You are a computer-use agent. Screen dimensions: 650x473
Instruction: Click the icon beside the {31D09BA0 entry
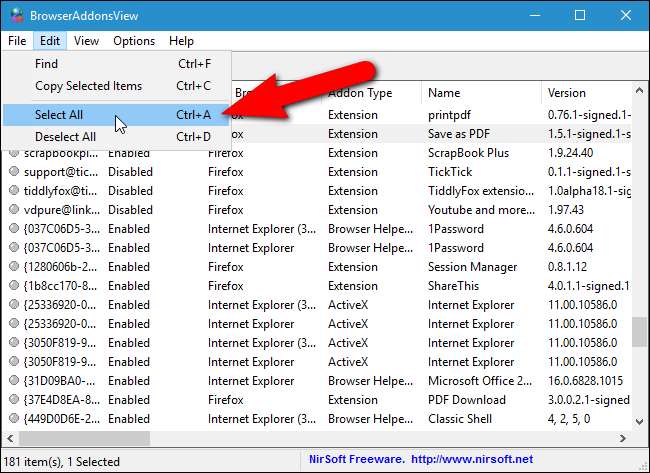(x=14, y=381)
